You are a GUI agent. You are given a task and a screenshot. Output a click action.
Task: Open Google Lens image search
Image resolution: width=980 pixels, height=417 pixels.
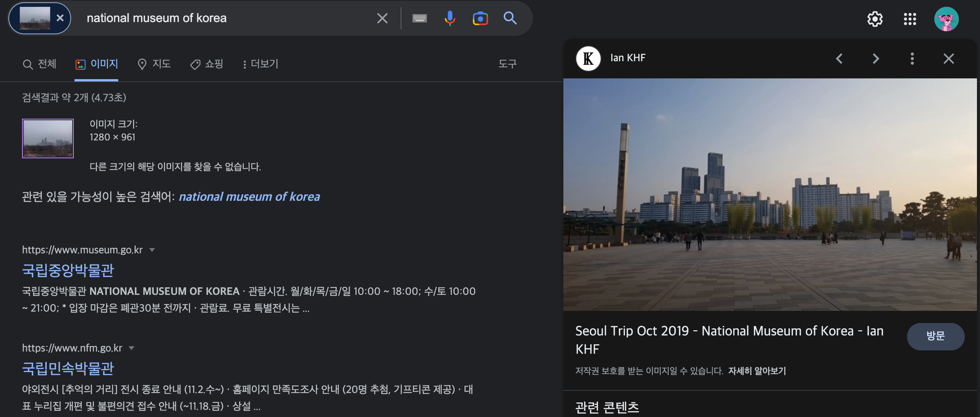pyautogui.click(x=480, y=18)
